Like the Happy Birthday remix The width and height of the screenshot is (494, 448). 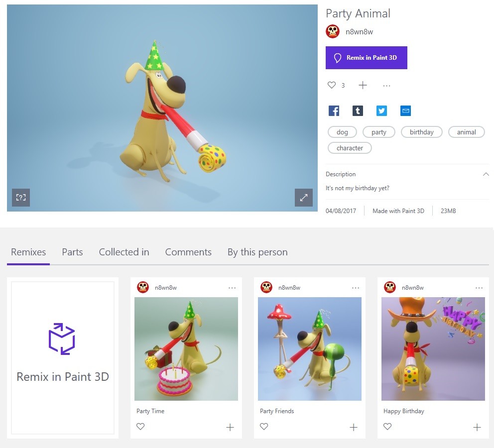tap(387, 427)
